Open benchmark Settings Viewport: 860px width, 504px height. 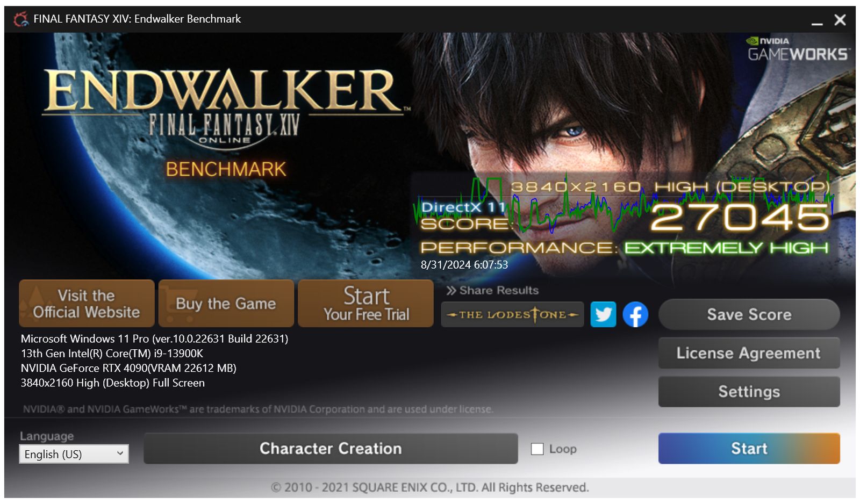point(749,392)
